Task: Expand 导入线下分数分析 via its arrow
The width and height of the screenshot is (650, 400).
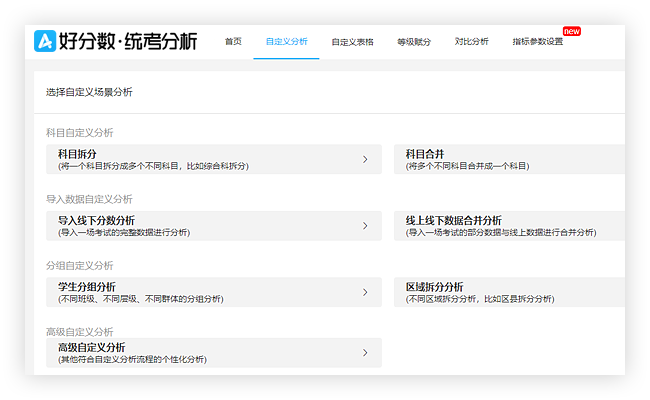Action: tap(365, 225)
